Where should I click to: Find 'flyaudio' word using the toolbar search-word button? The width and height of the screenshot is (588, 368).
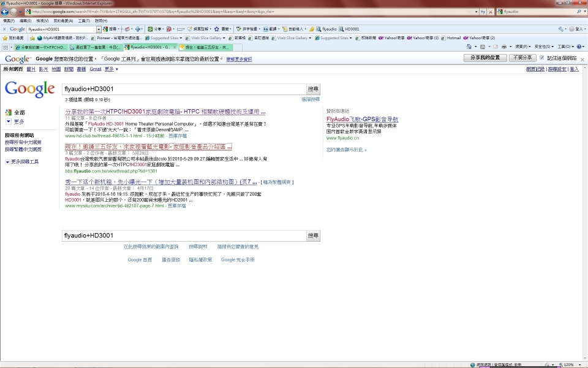point(326,29)
